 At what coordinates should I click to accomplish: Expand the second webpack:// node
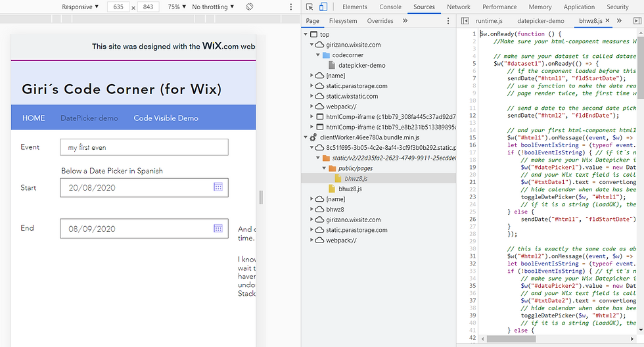(311, 241)
